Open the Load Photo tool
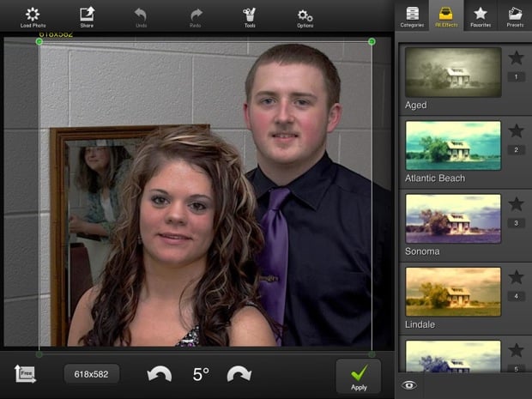This screenshot has height=399, width=532. [x=33, y=18]
